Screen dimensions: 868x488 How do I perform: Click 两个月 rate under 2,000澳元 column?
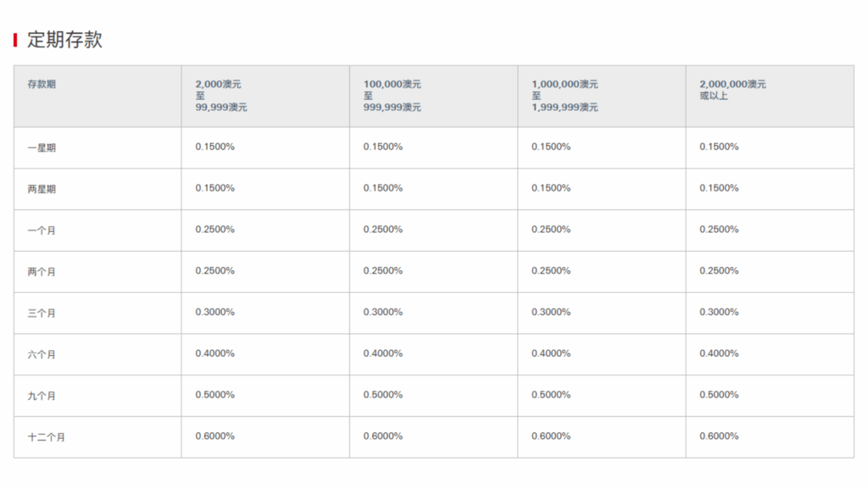pos(214,270)
